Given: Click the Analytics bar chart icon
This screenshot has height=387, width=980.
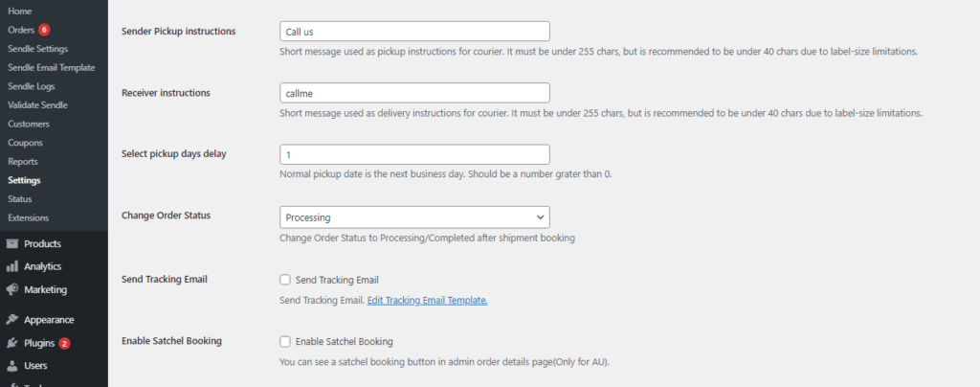Looking at the screenshot, I should pyautogui.click(x=12, y=266).
